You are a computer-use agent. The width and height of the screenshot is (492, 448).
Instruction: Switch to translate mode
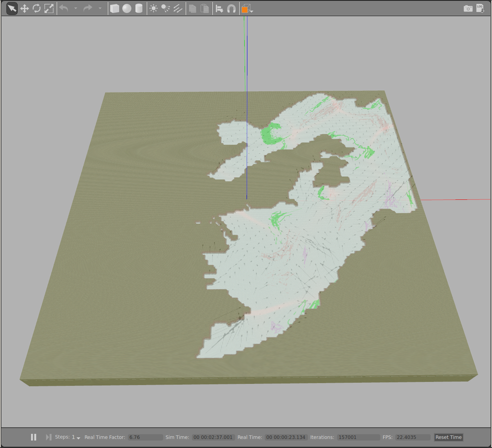pos(24,9)
